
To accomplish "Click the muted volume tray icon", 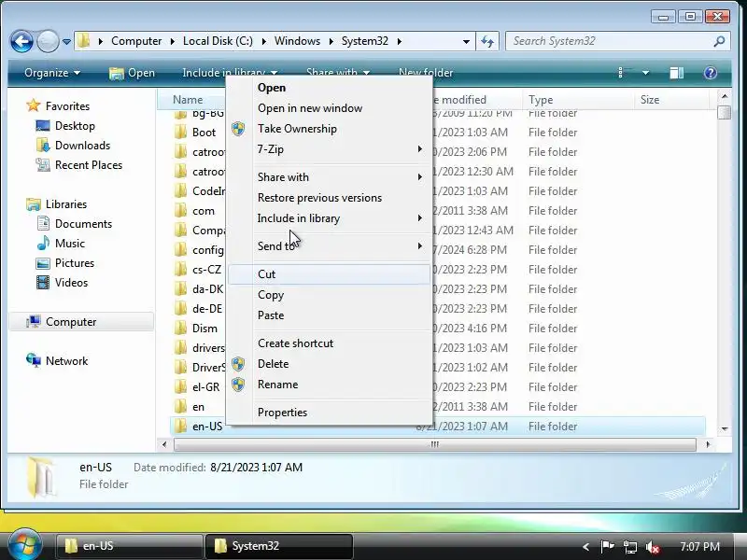I will pos(652,547).
